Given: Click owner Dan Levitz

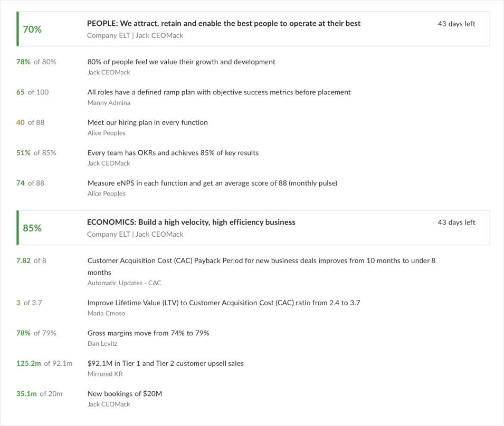Looking at the screenshot, I should pos(102,344).
